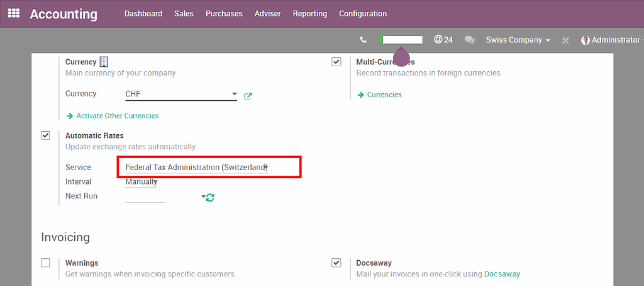Click the Next Run date field
The width and height of the screenshot is (644, 286).
click(x=146, y=197)
